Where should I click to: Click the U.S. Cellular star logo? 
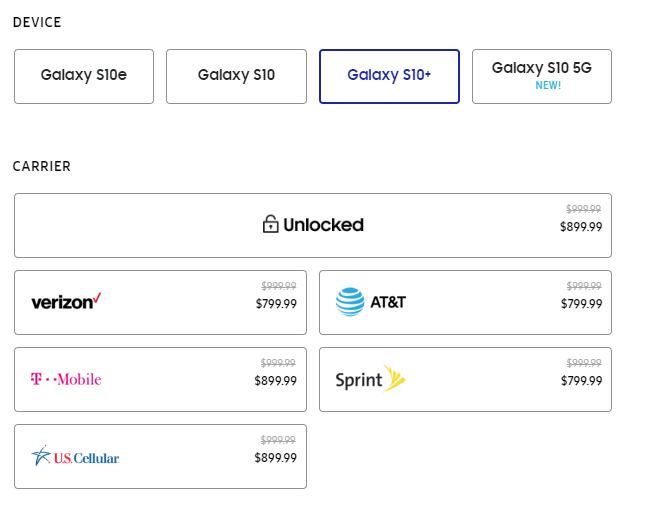click(41, 456)
